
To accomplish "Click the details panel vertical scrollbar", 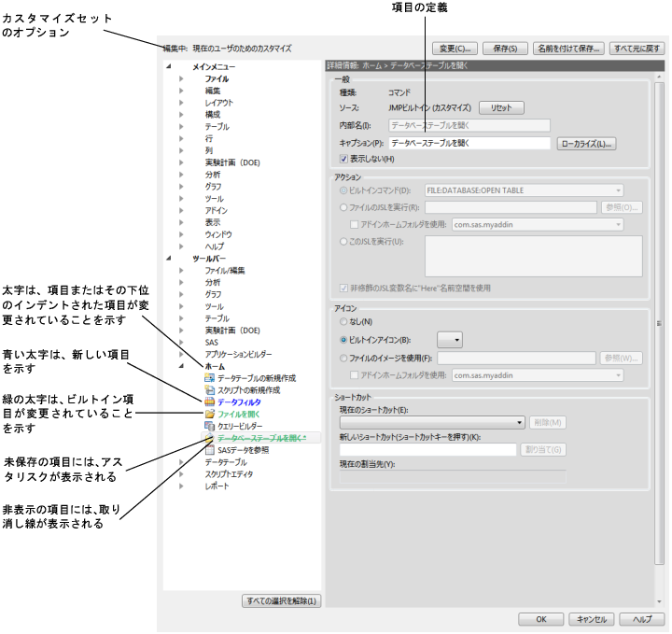I will pos(659,324).
